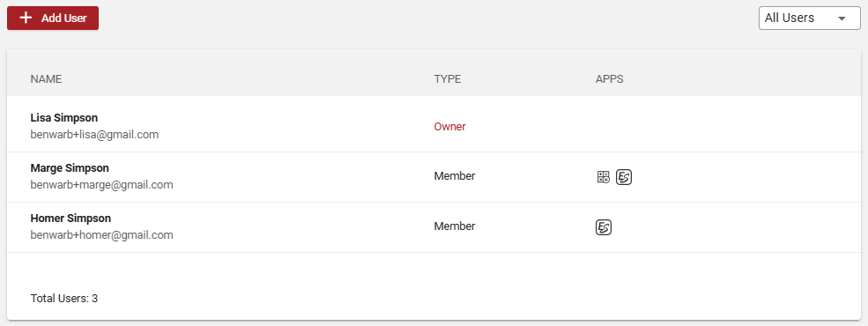The height and width of the screenshot is (326, 868).
Task: Open Homer Simpson's user entry
Action: (x=434, y=227)
